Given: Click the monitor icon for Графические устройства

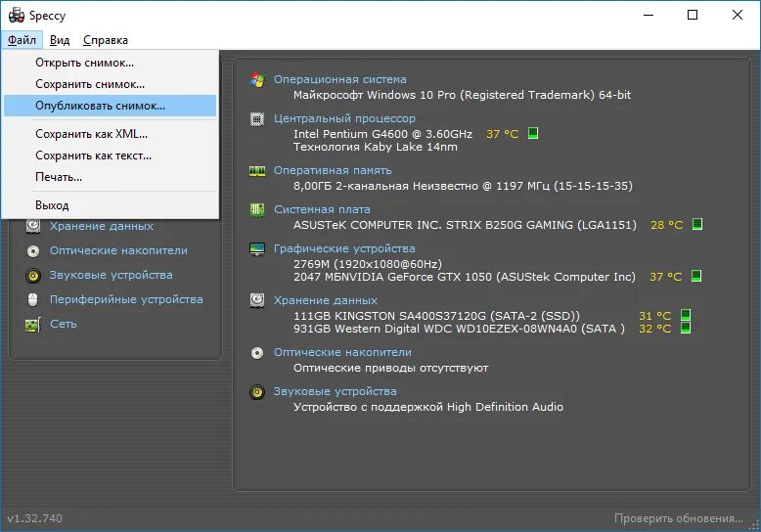Looking at the screenshot, I should click(x=257, y=249).
